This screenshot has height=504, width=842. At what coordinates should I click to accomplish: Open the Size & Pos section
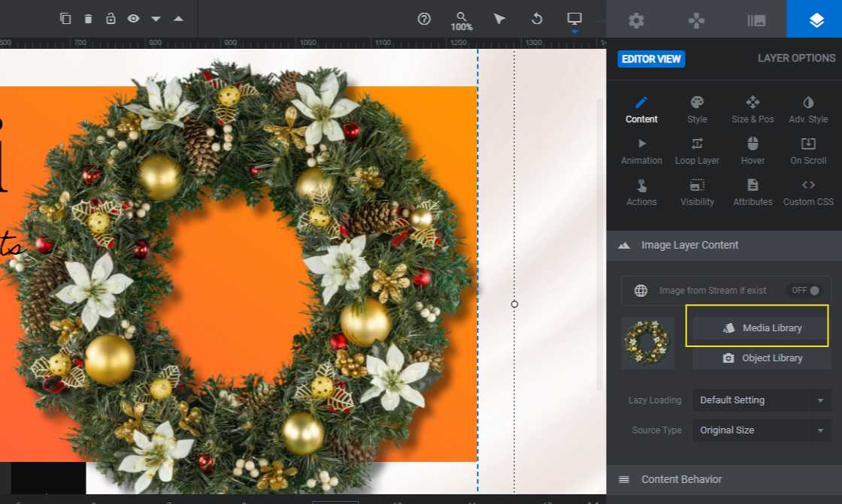point(753,110)
